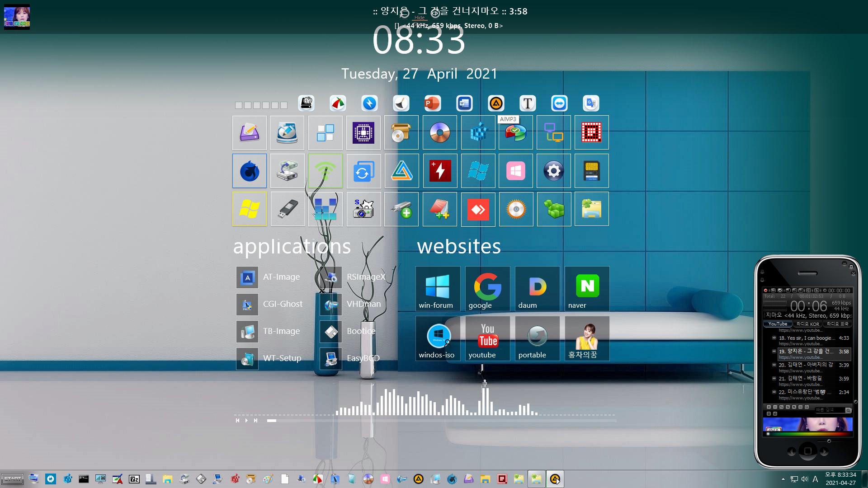868x488 pixels.
Task: Open daum website tile
Action: (x=537, y=289)
